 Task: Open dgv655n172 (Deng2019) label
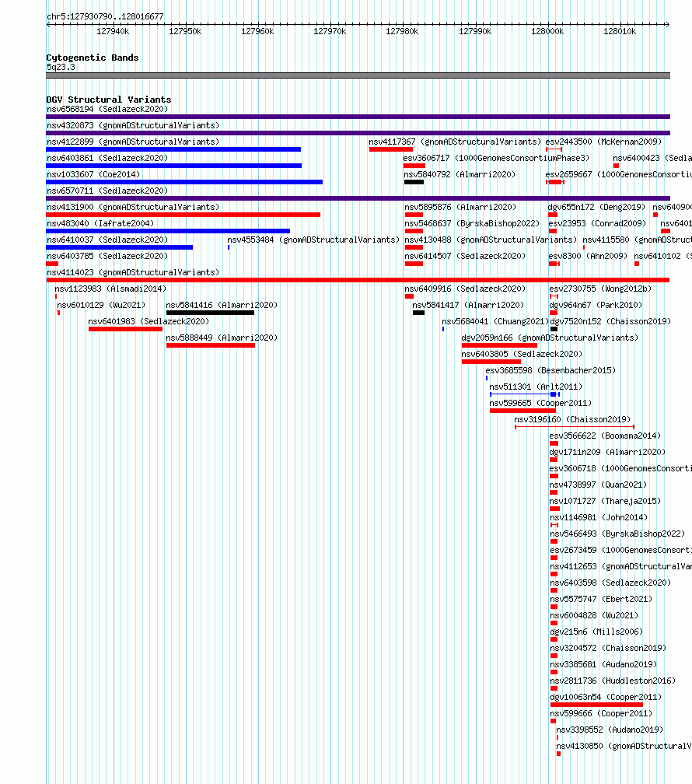point(596,207)
